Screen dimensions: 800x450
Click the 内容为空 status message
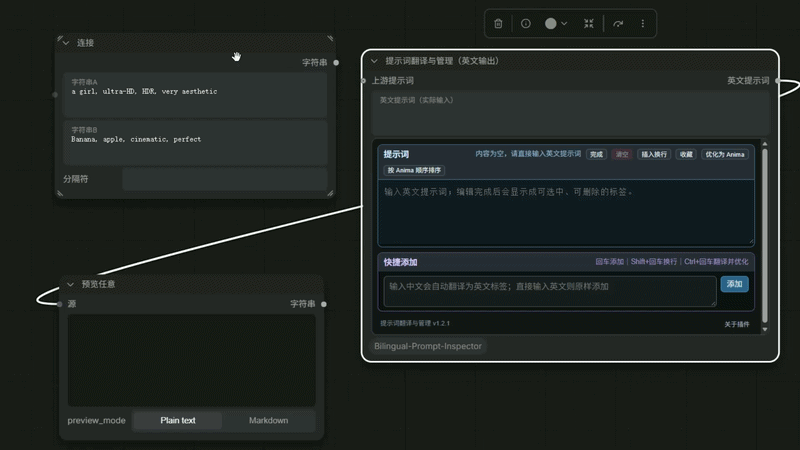pos(528,154)
